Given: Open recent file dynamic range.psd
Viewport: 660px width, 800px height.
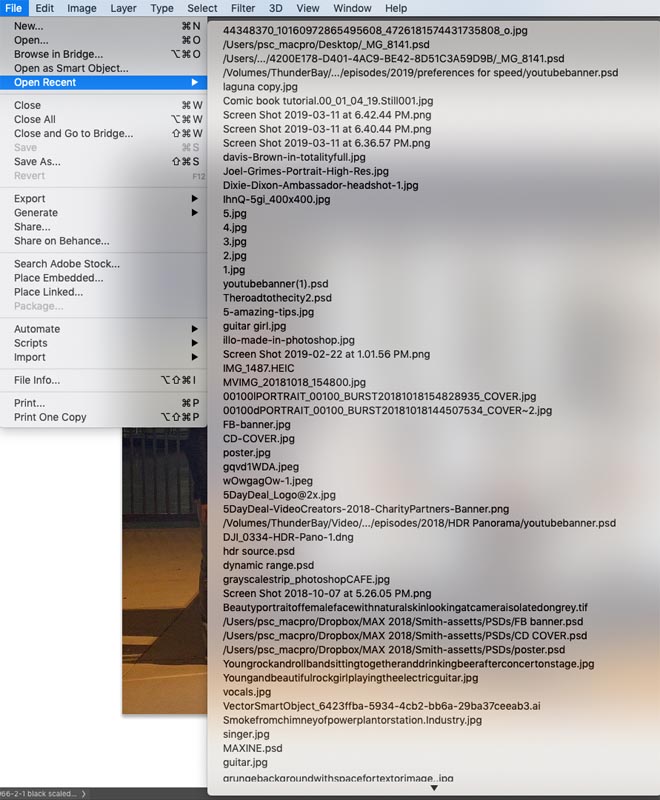Looking at the screenshot, I should [x=268, y=566].
